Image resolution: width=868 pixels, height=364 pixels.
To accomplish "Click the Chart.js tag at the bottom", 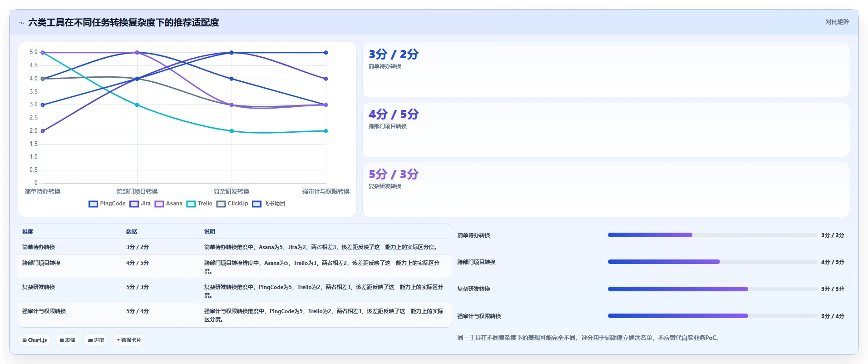I will (35, 340).
